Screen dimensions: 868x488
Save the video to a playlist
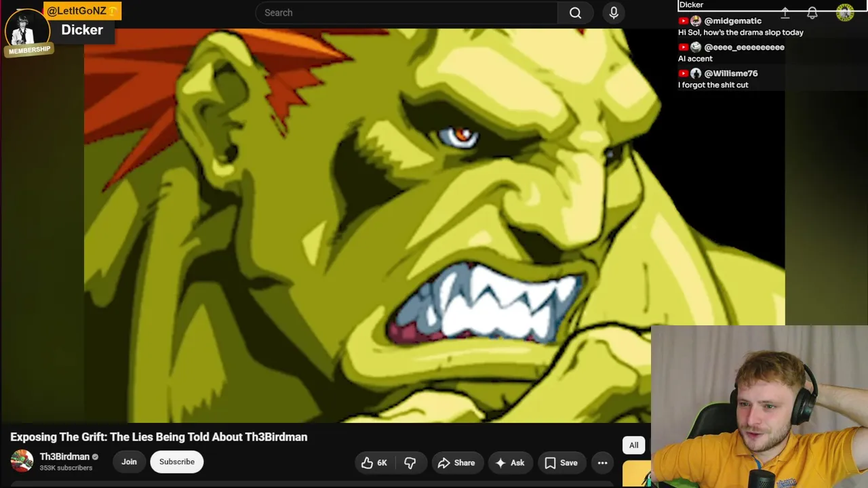click(x=561, y=463)
